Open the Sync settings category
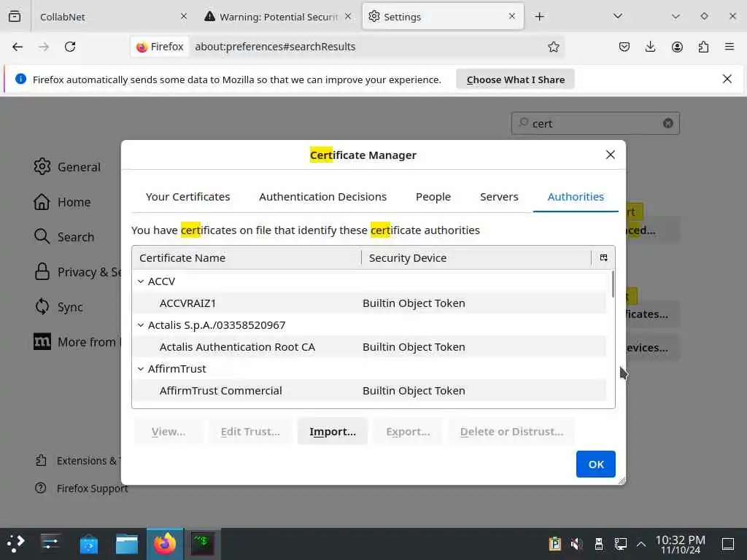Screen dimensions: 747x560 point(58,307)
